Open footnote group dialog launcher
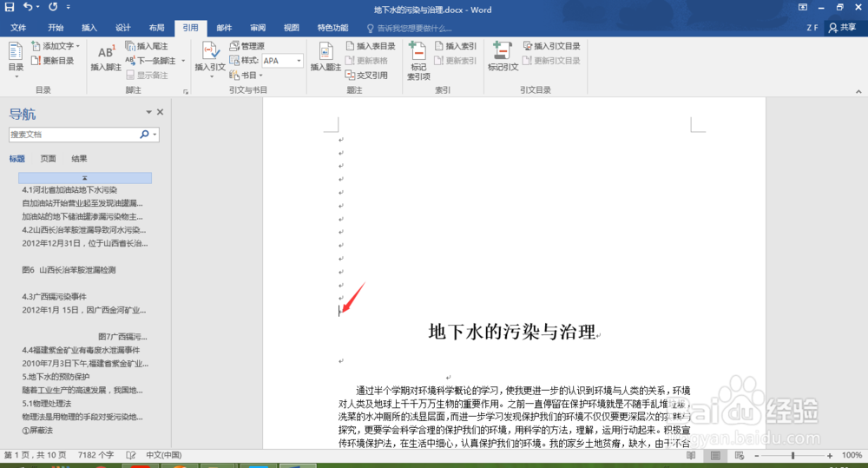The image size is (868, 468). [186, 91]
